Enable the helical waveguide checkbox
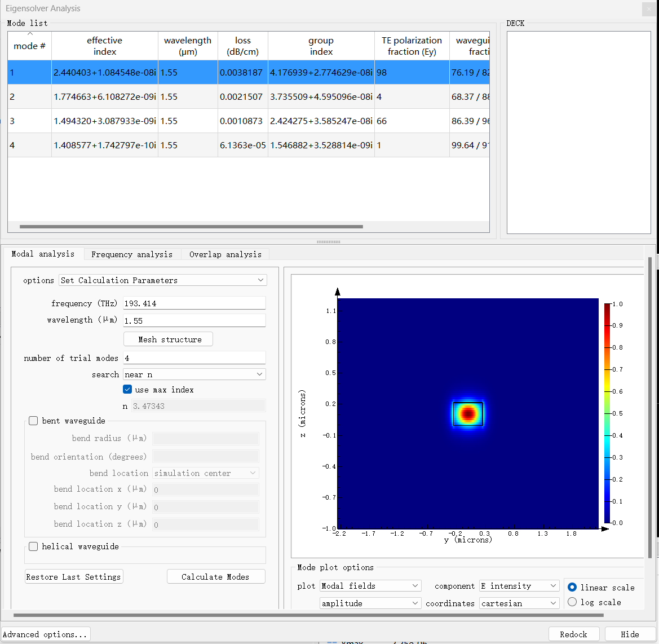The image size is (659, 644). [x=34, y=546]
